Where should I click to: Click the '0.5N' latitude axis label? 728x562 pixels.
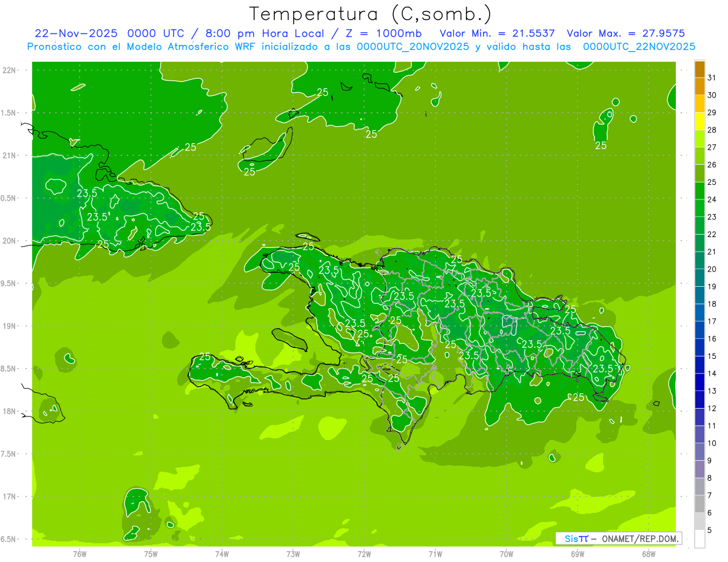[x=9, y=198]
